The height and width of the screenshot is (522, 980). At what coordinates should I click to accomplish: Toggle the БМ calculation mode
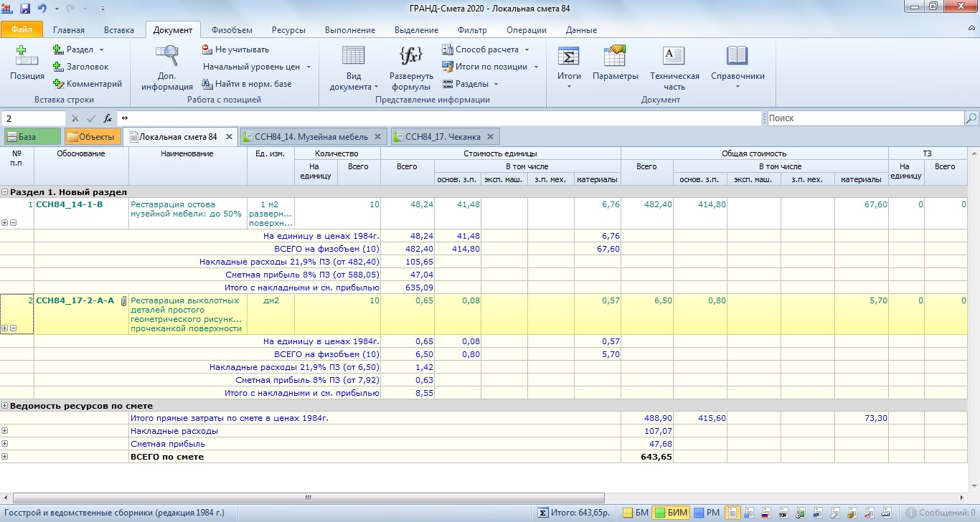[x=634, y=513]
